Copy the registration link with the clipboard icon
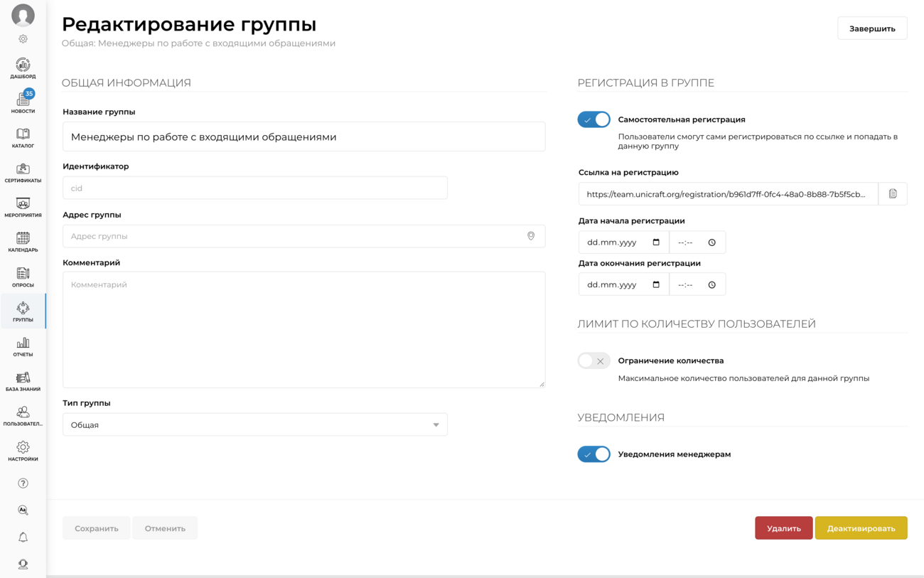 pos(893,194)
